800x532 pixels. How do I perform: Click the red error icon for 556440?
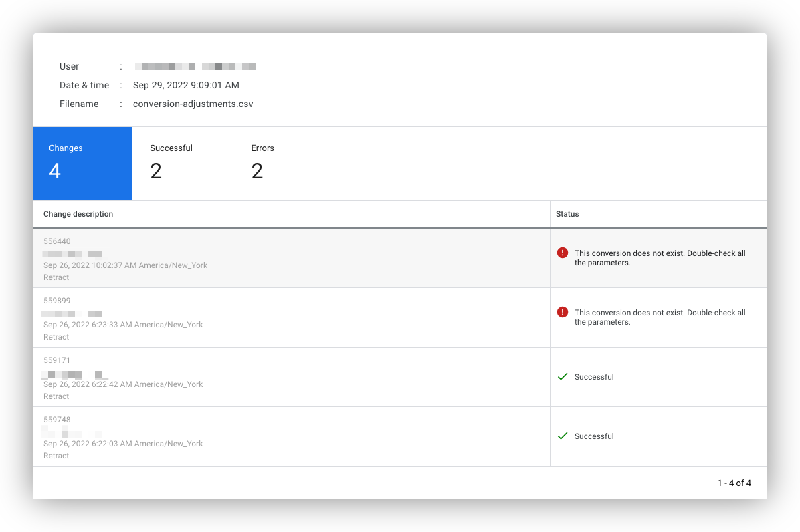coord(563,253)
